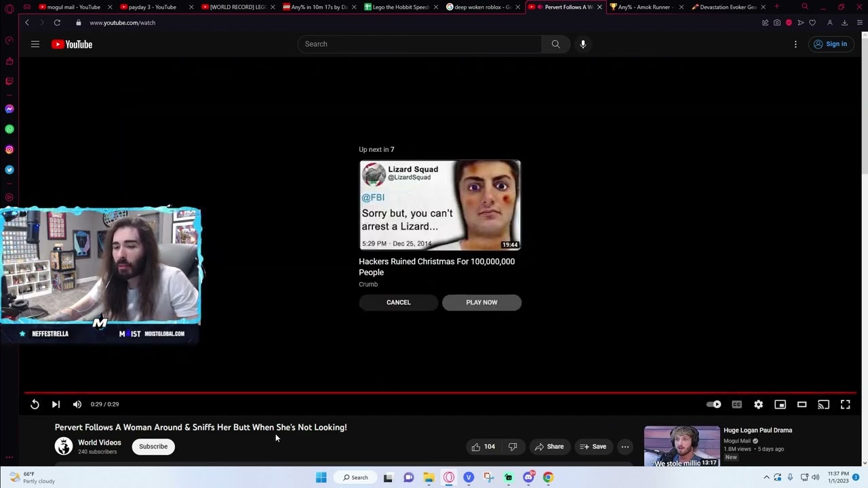Switch to the deep woken roblox tab
Image resolution: width=868 pixels, height=488 pixels.
[x=479, y=7]
